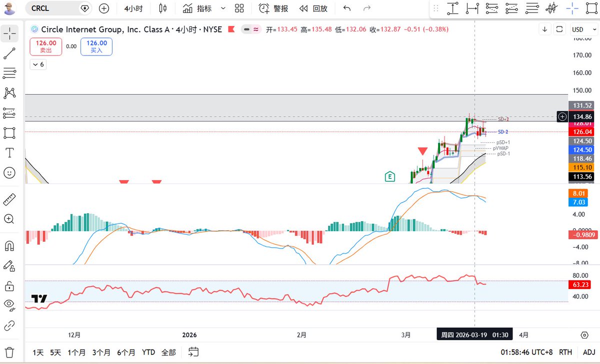
Task: Open the chart patterns tool group
Action: 9,93
